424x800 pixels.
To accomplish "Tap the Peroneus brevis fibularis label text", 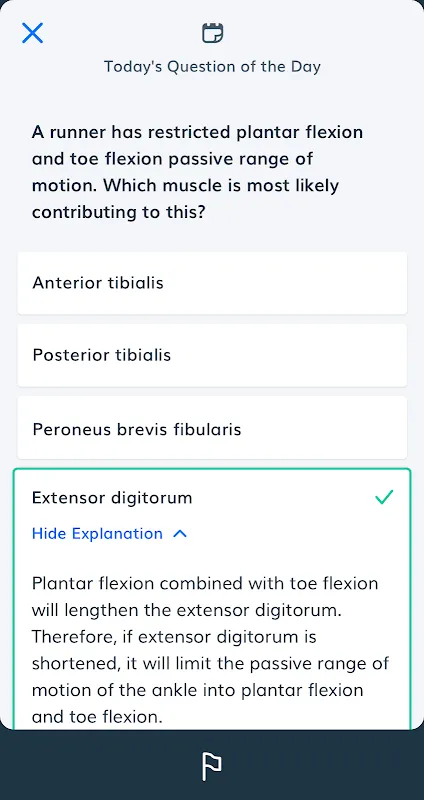I will (137, 429).
